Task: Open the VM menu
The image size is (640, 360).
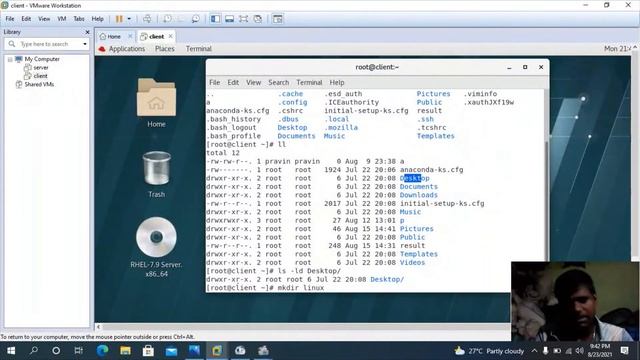Action: 62,19
